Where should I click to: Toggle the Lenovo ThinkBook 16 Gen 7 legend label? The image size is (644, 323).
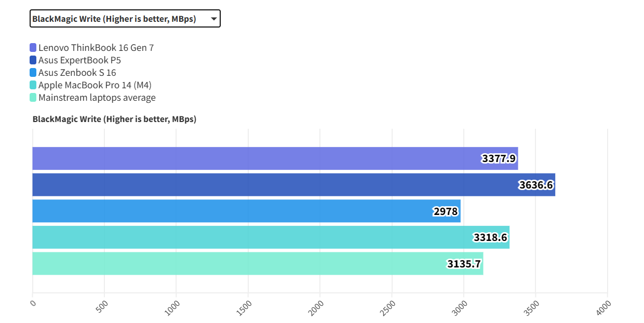pos(96,48)
